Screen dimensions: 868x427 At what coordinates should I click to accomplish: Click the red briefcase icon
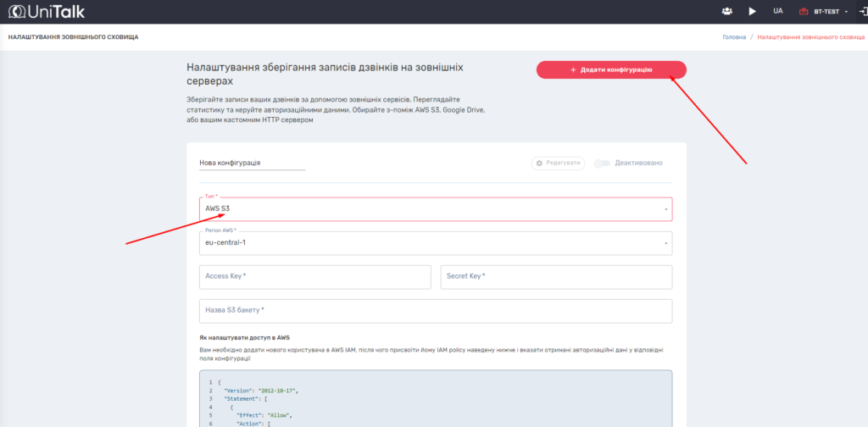click(x=804, y=12)
